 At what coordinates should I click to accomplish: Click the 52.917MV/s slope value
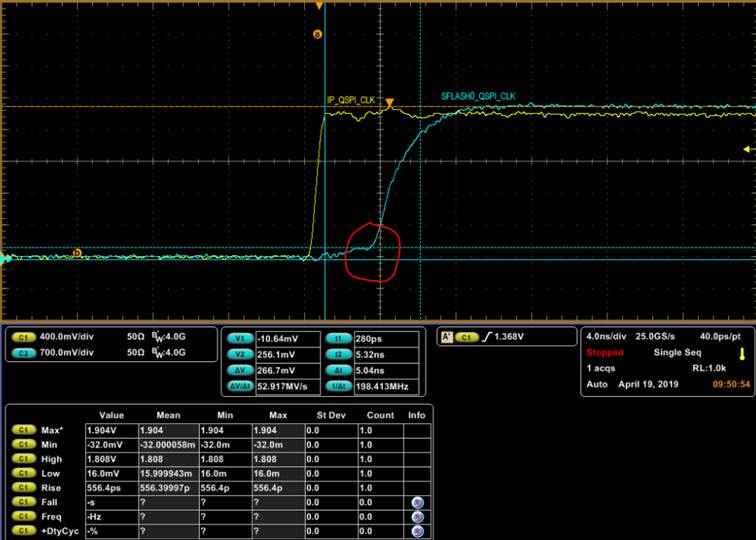tap(282, 386)
